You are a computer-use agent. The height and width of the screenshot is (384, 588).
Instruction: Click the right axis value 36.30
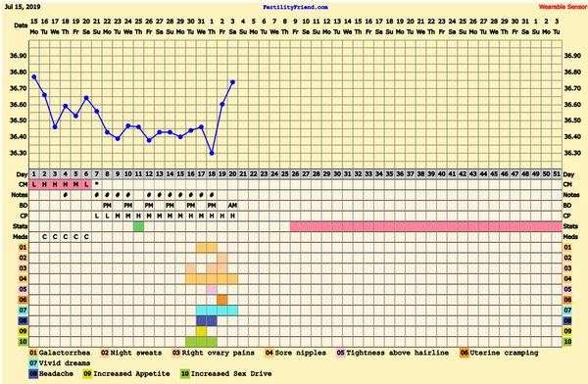coord(572,153)
